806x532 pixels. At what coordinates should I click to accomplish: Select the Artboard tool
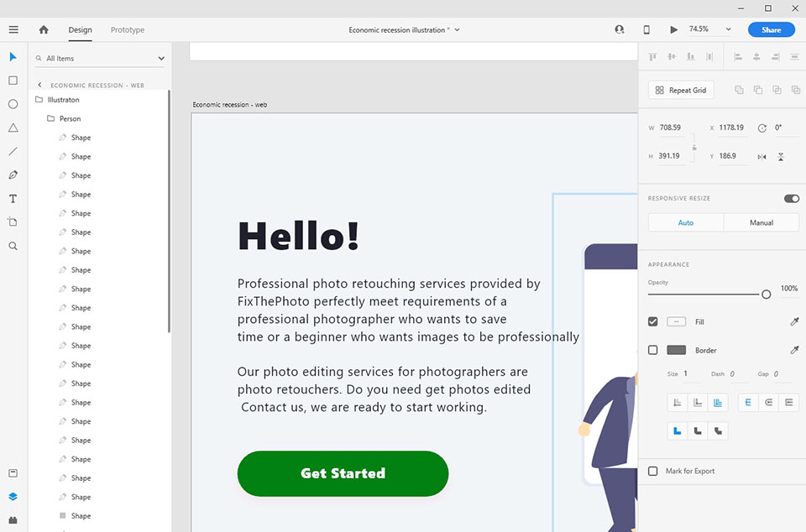tap(13, 222)
